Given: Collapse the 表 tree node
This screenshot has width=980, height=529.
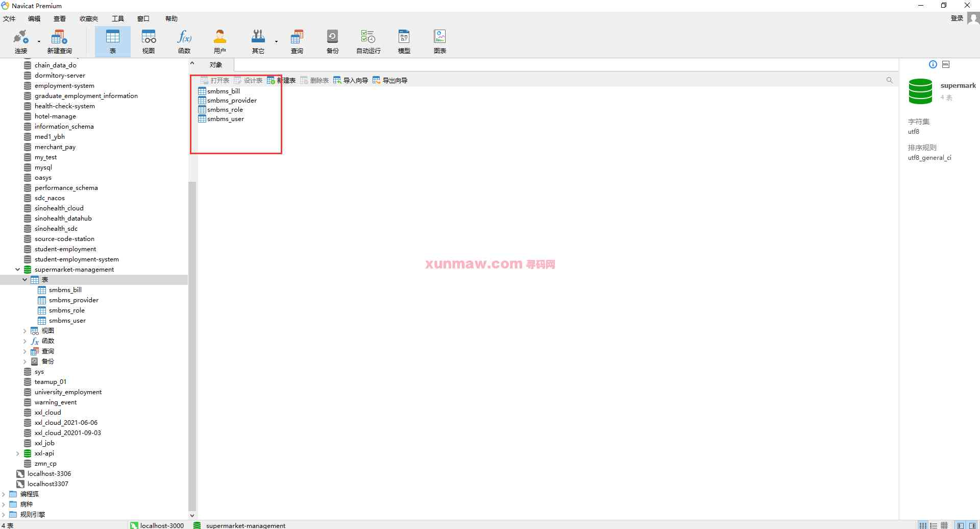Looking at the screenshot, I should 24,279.
